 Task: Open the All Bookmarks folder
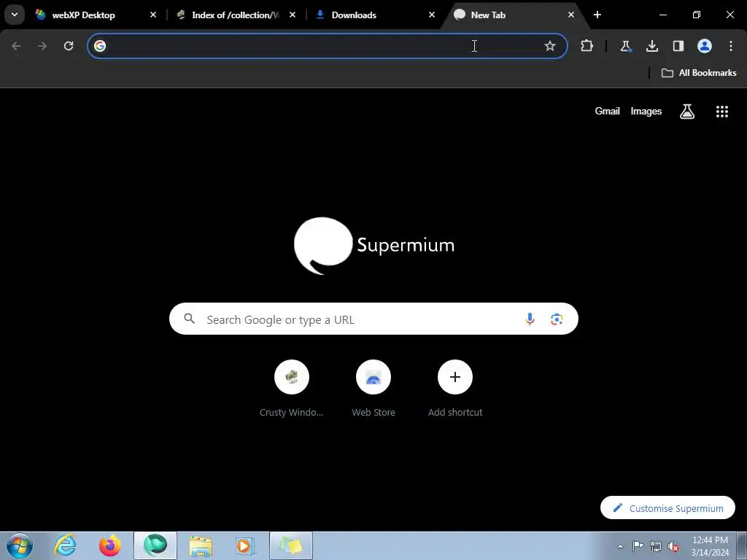699,73
